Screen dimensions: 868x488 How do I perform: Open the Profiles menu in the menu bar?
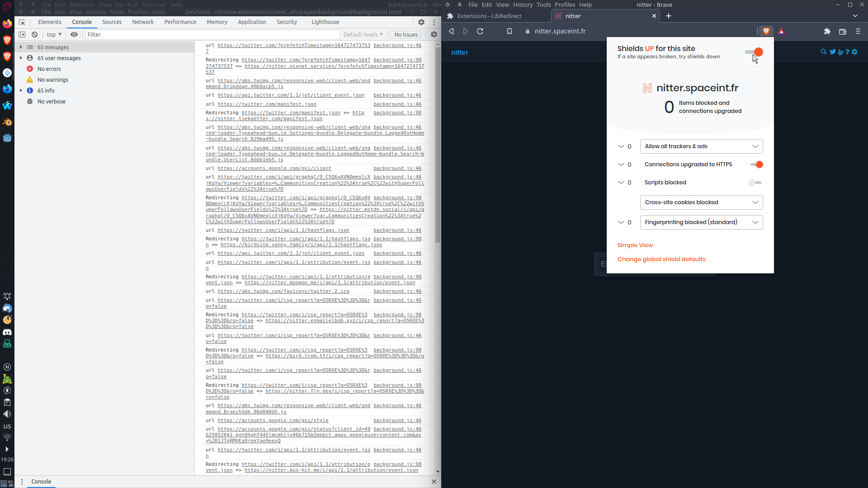564,5
